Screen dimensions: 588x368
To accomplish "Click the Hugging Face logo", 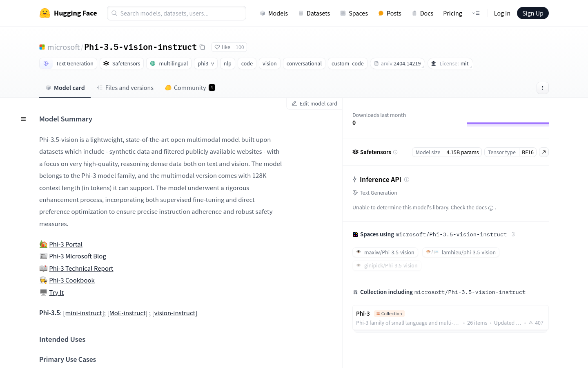I will point(68,13).
